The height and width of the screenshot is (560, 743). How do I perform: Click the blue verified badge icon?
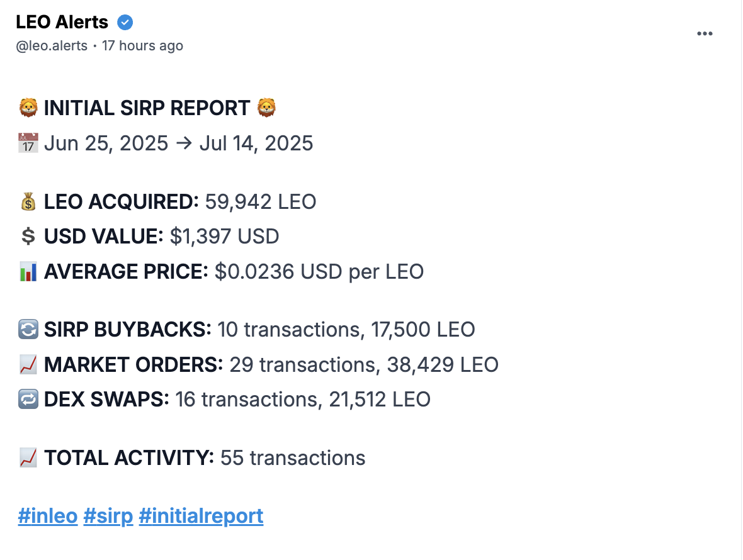[x=125, y=22]
